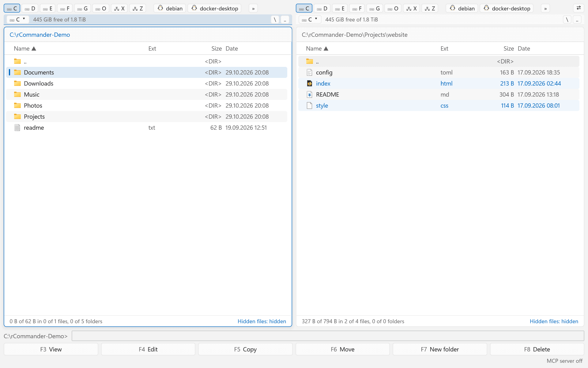Click the F5 Copy button
Viewport: 588px width, 368px height.
[x=245, y=349]
